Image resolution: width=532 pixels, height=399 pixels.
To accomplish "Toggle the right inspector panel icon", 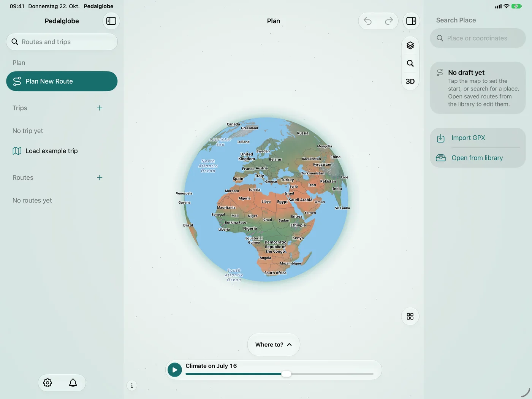I will click(411, 21).
